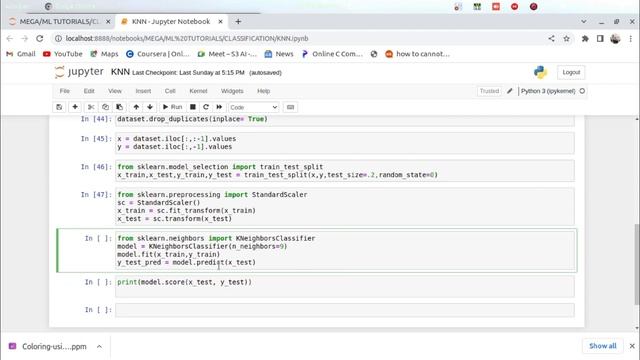Go forward in browser history
The width and height of the screenshot is (640, 360).
coord(24,38)
